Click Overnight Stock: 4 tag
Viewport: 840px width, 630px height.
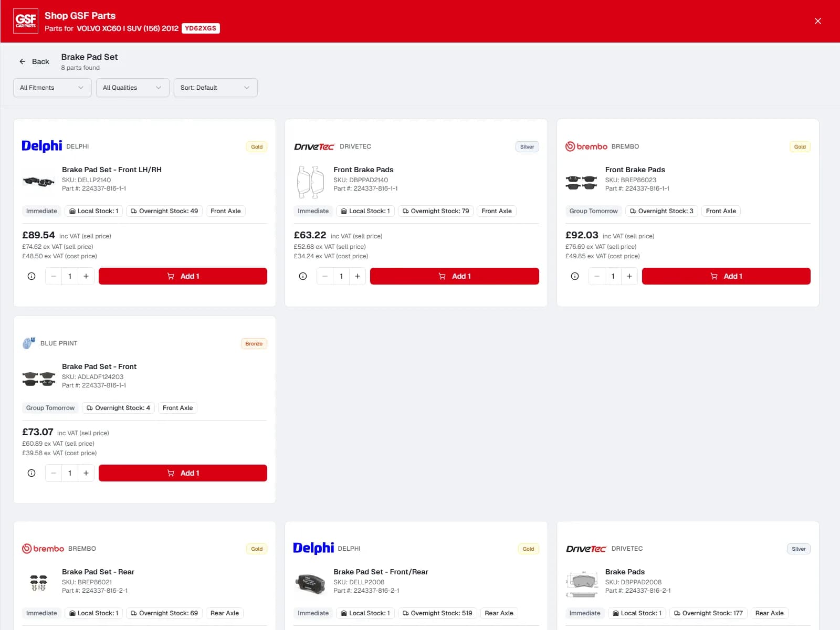pyautogui.click(x=118, y=408)
